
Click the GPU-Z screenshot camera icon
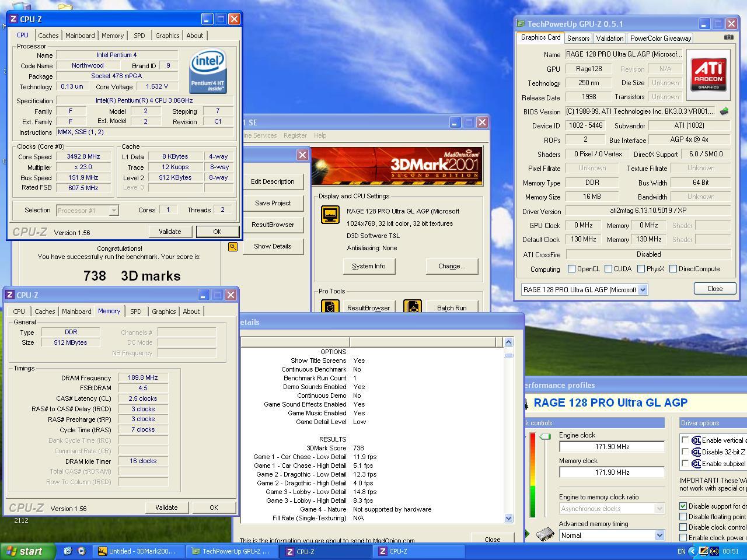coord(729,37)
